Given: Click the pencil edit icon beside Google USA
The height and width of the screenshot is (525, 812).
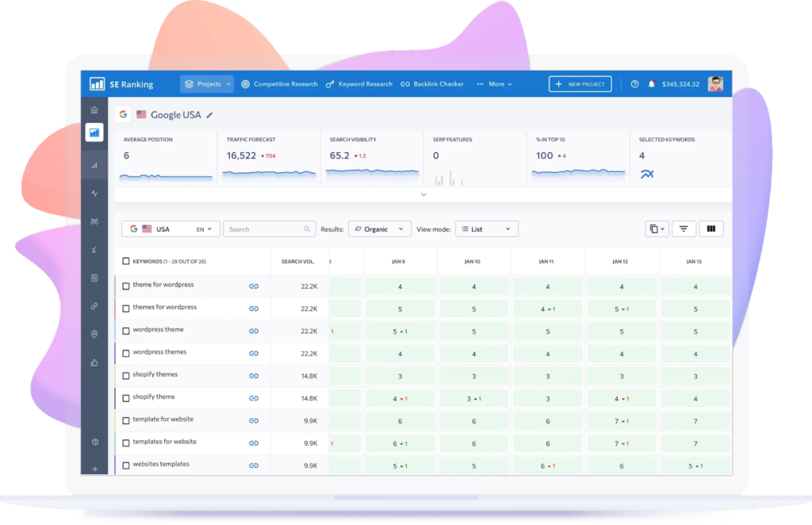Looking at the screenshot, I should 209,115.
